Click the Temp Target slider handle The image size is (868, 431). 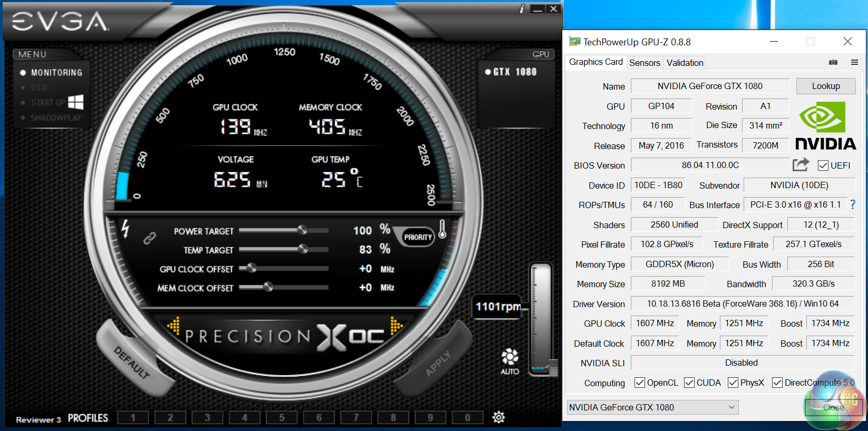[303, 249]
